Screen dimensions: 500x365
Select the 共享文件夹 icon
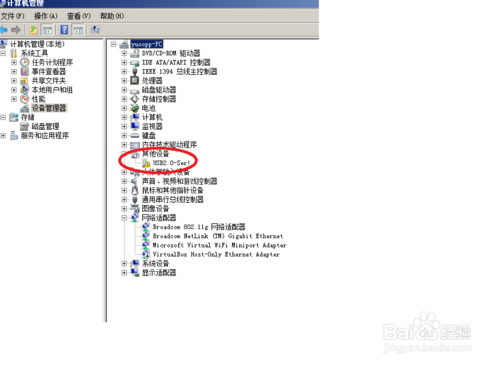[x=24, y=81]
